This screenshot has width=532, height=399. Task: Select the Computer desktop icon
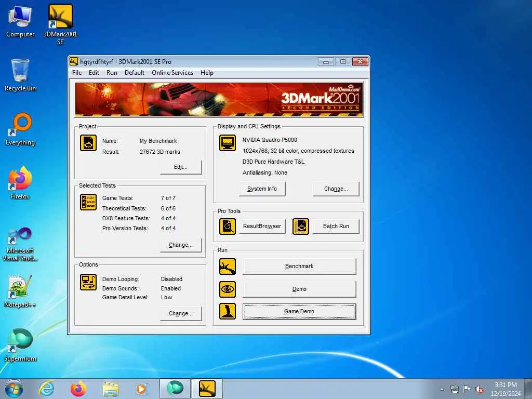[20, 21]
